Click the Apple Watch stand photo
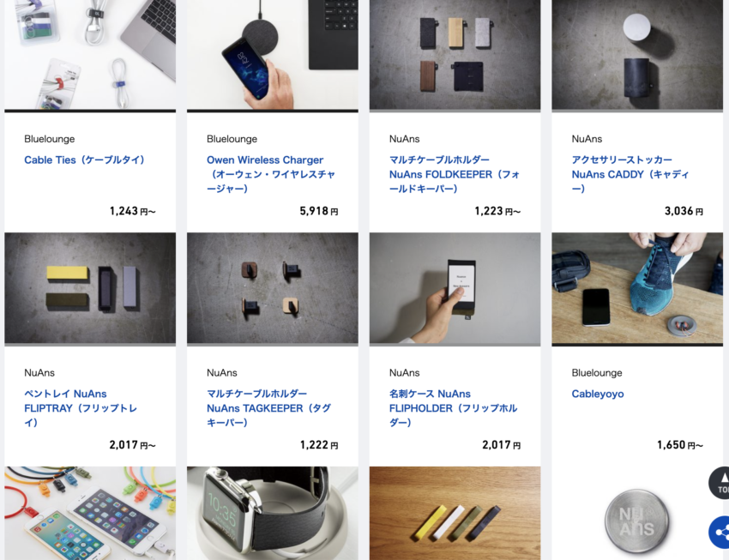The image size is (729, 560). coord(273,513)
